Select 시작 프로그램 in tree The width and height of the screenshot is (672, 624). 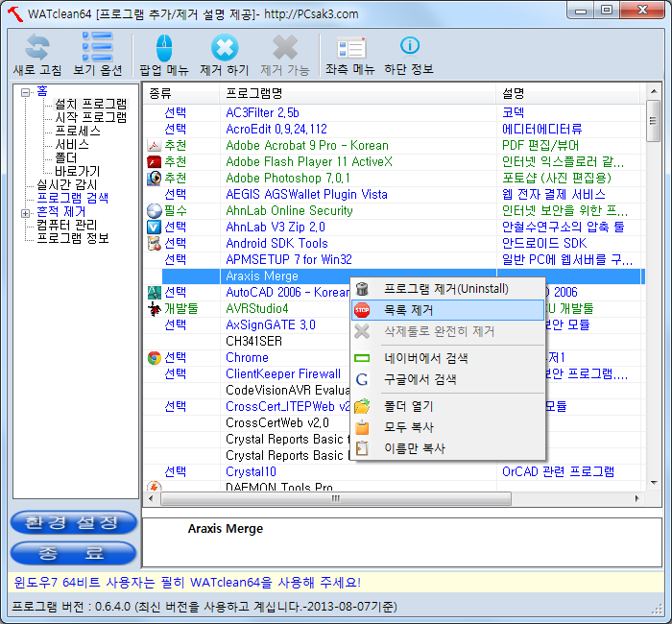91,117
